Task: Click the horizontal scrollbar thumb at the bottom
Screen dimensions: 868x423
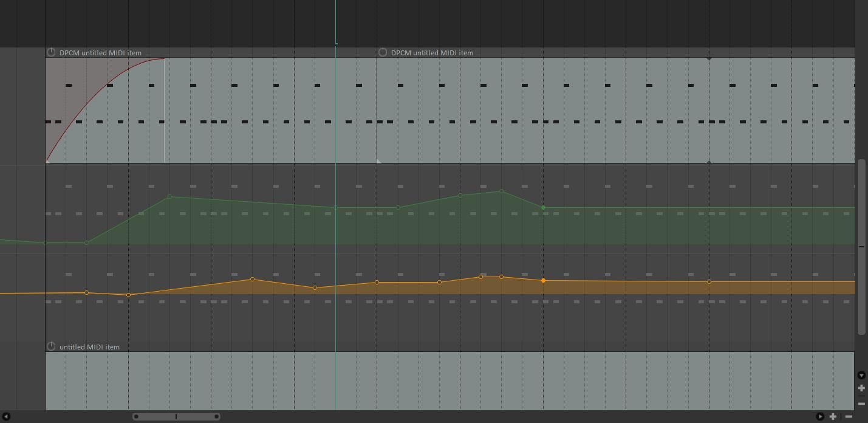Action: (x=176, y=416)
